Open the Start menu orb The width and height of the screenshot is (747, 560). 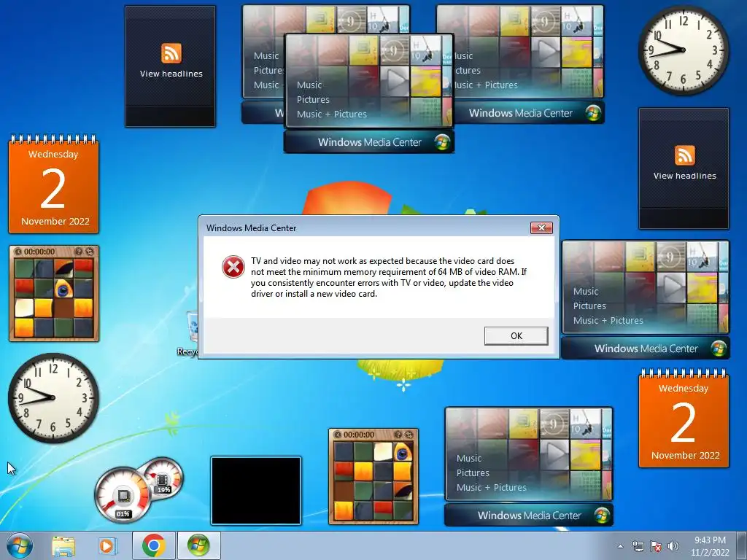click(x=19, y=545)
